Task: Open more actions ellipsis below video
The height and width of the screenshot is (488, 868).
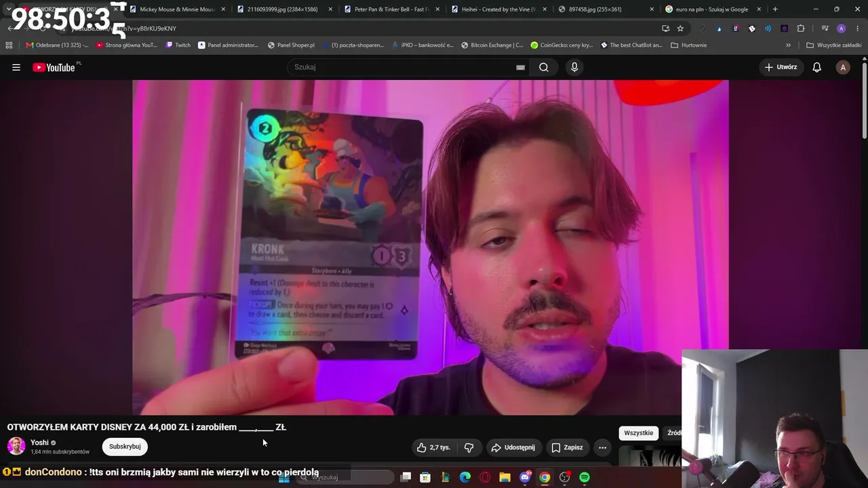Action: point(602,447)
